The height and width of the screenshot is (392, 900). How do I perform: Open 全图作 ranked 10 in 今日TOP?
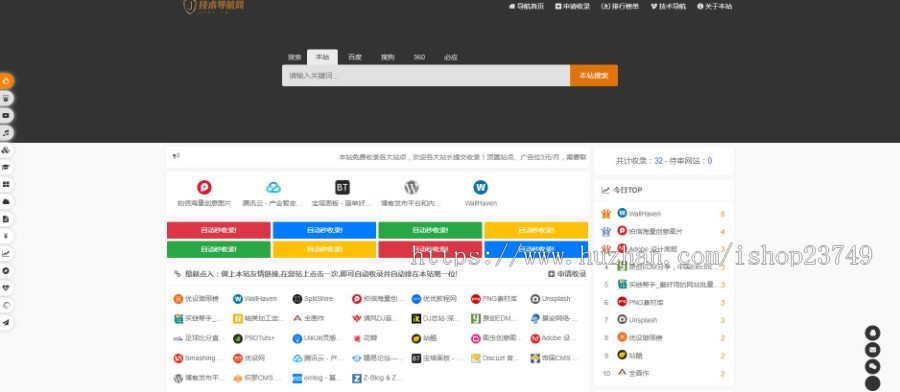coord(633,373)
